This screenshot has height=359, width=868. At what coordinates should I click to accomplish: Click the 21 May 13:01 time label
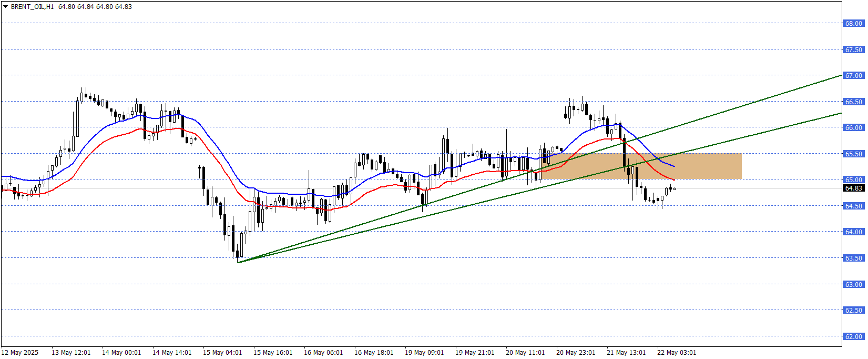coord(626,352)
